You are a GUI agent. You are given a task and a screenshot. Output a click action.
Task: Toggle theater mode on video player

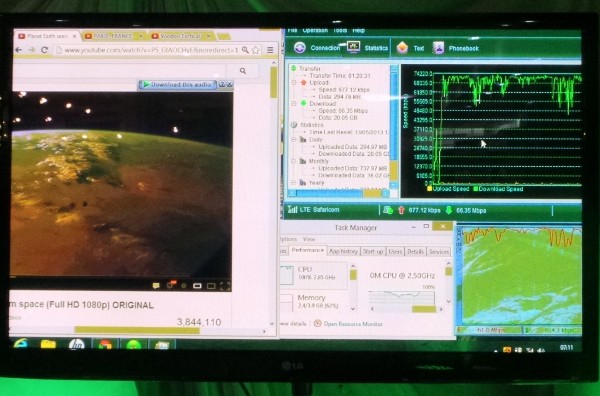(211, 286)
